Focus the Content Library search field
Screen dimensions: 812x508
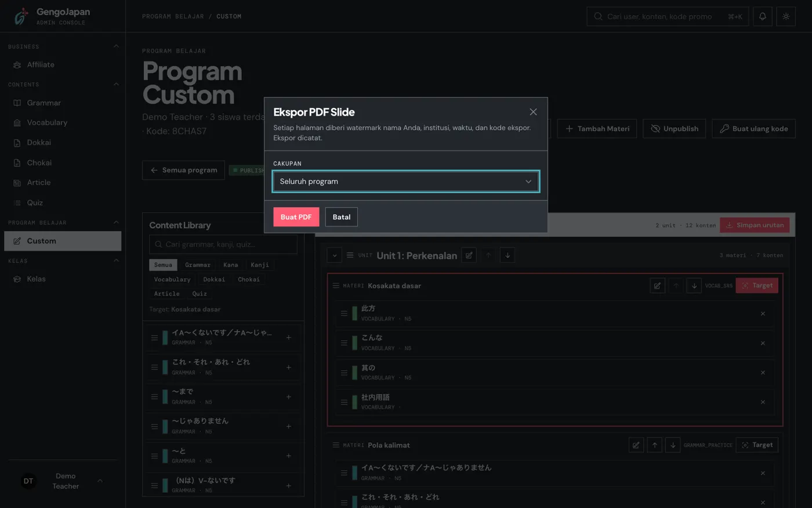(x=223, y=244)
